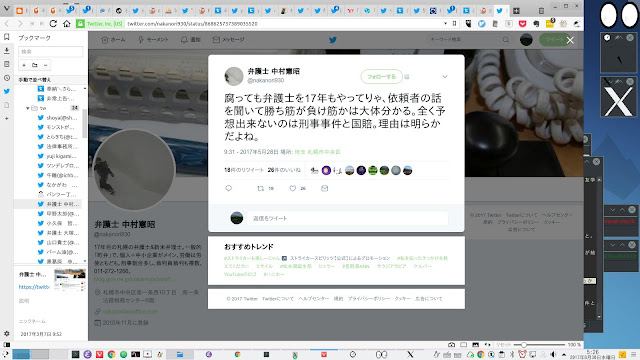Delete selected bookmark with minus button
Viewport: 640px width, 360px height.
tap(45, 65)
